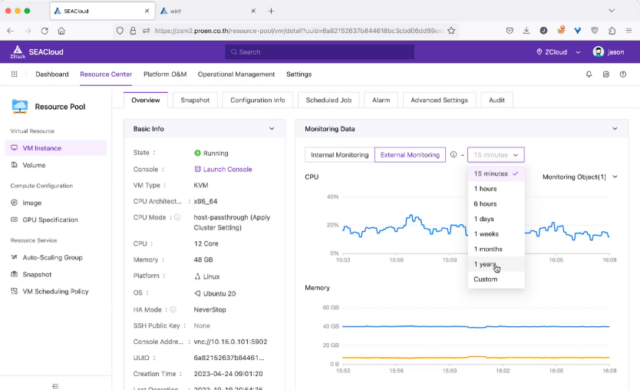Screen dimensions: 640x390
Task: Open browser downloads arrow icon
Action: click(526, 31)
